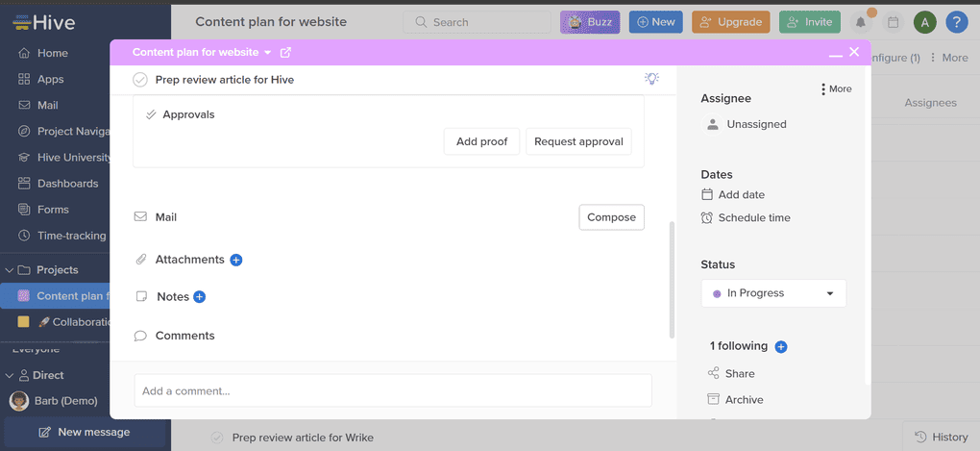
Task: Mark 'Prep review article for Wrike' complete
Action: (x=217, y=438)
